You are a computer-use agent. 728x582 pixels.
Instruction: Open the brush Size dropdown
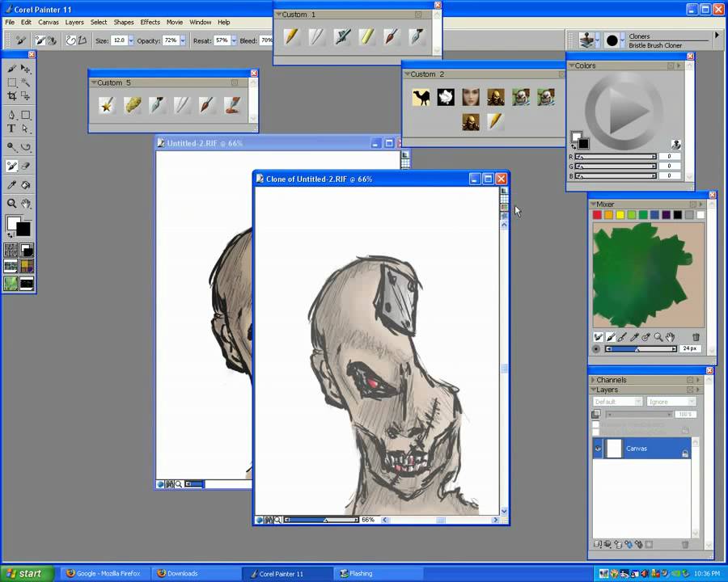tap(130, 40)
